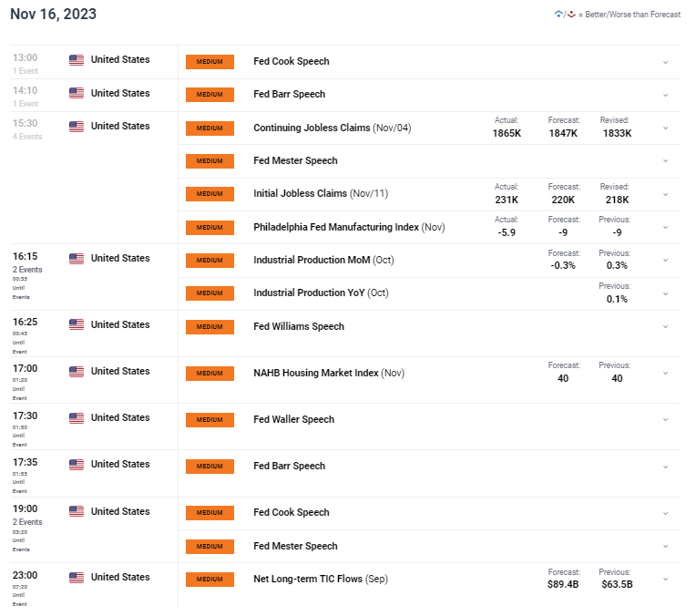Click the US flag icon in 13:00 row
Image resolution: width=696 pixels, height=616 pixels.
coord(77,60)
